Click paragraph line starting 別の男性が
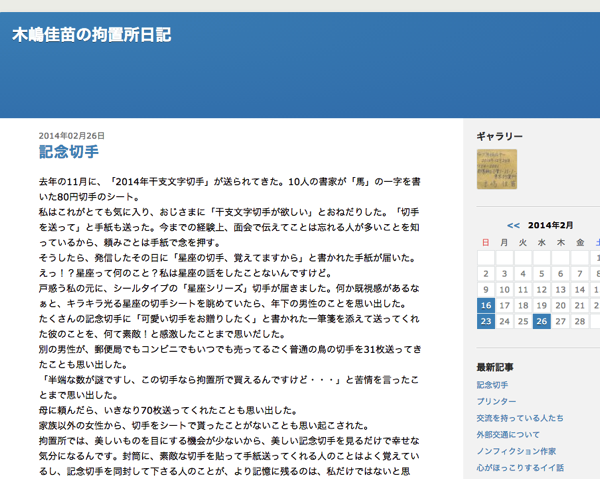The height and width of the screenshot is (479, 600). click(230, 349)
